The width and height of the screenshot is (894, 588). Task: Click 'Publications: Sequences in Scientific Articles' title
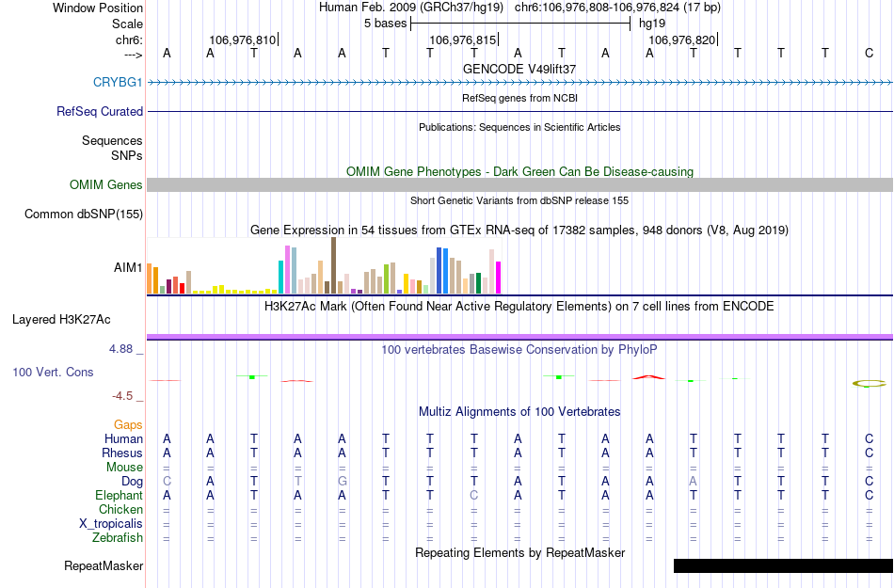519,127
